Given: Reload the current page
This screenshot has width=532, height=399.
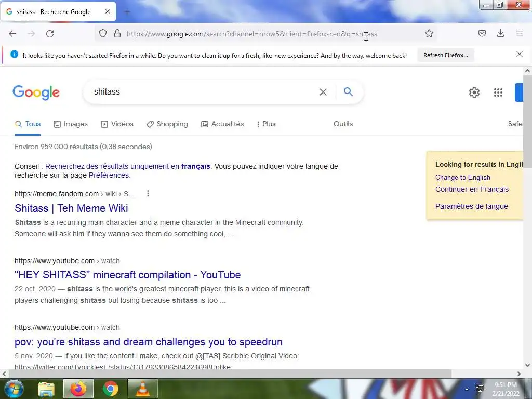Looking at the screenshot, I should point(50,34).
